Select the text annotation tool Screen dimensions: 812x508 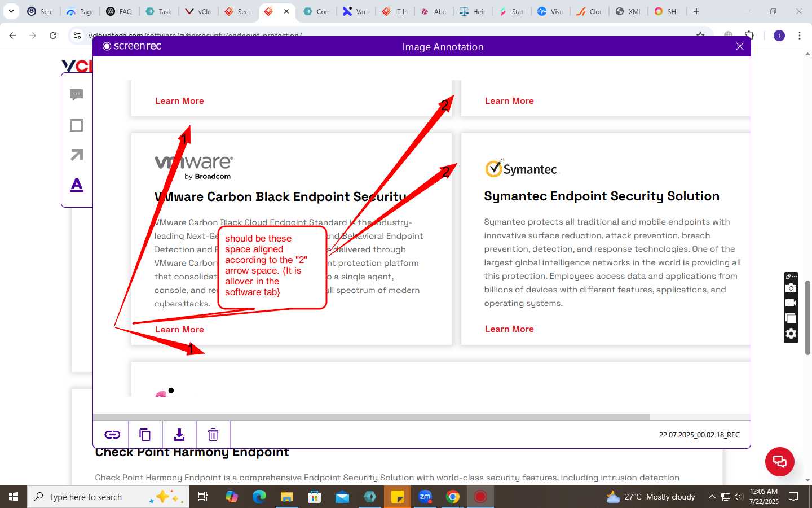[77, 185]
